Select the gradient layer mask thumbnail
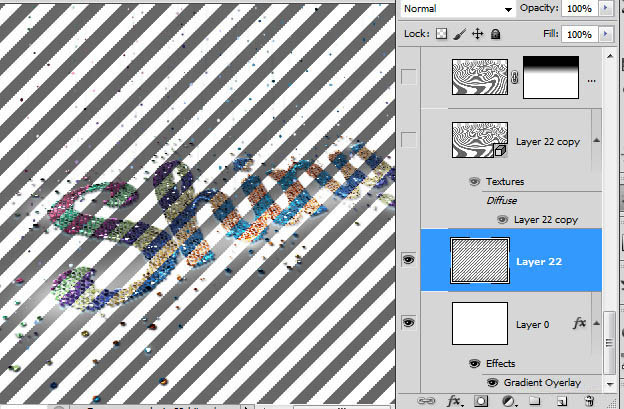Image resolution: width=624 pixels, height=409 pixels. click(551, 77)
